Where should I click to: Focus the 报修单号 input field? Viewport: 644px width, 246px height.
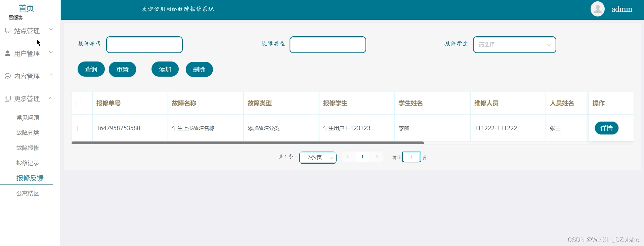(x=144, y=45)
